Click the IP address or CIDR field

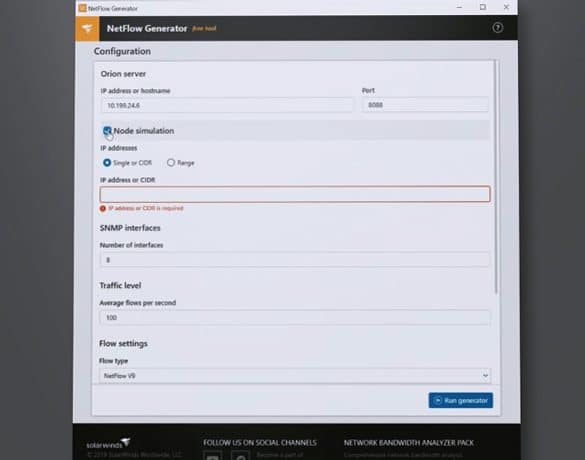(295, 194)
